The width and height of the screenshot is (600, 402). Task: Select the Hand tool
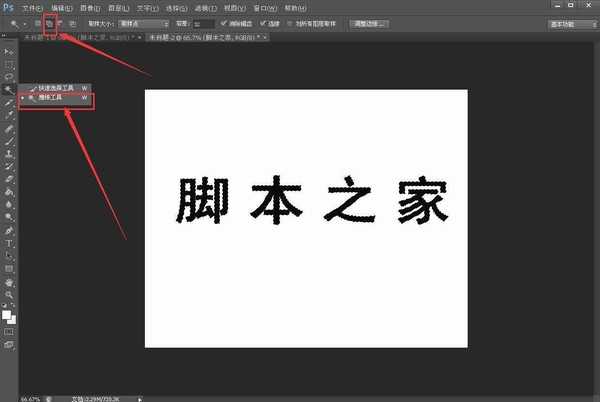click(x=9, y=283)
